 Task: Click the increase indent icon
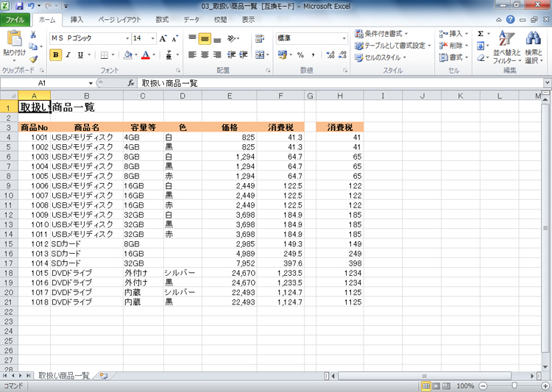point(244,54)
